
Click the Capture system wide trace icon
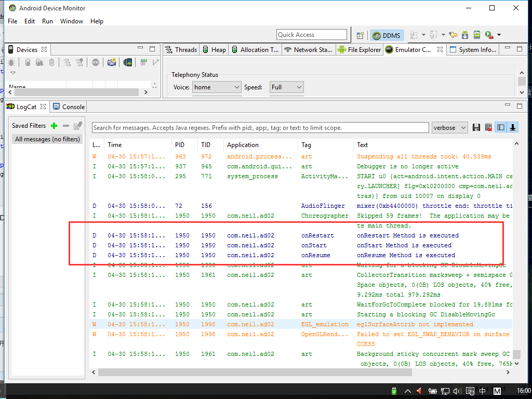143,62
